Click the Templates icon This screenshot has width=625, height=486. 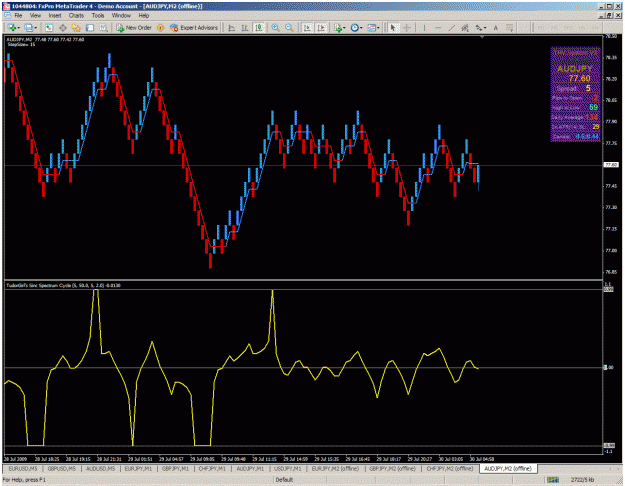tap(371, 28)
